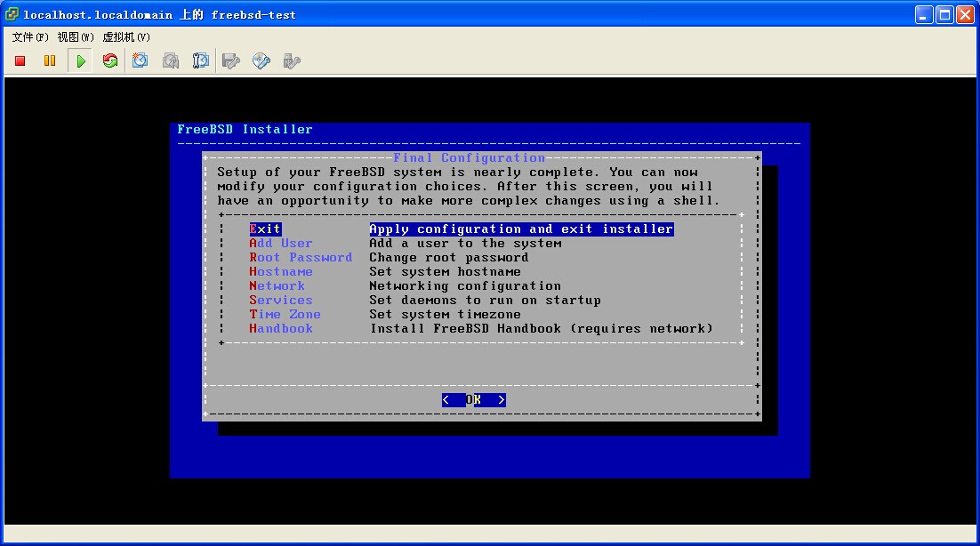Pick the Network configuration entry
The image size is (980, 546).
coord(277,286)
